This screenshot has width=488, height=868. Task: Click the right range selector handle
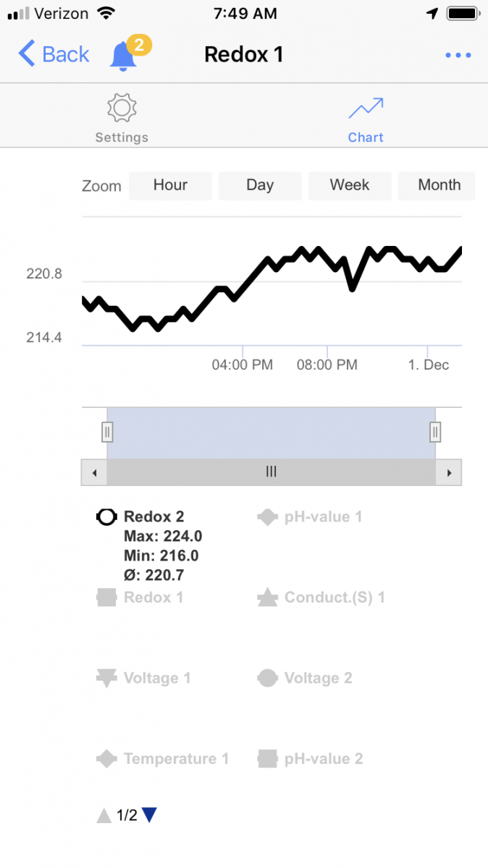(435, 432)
